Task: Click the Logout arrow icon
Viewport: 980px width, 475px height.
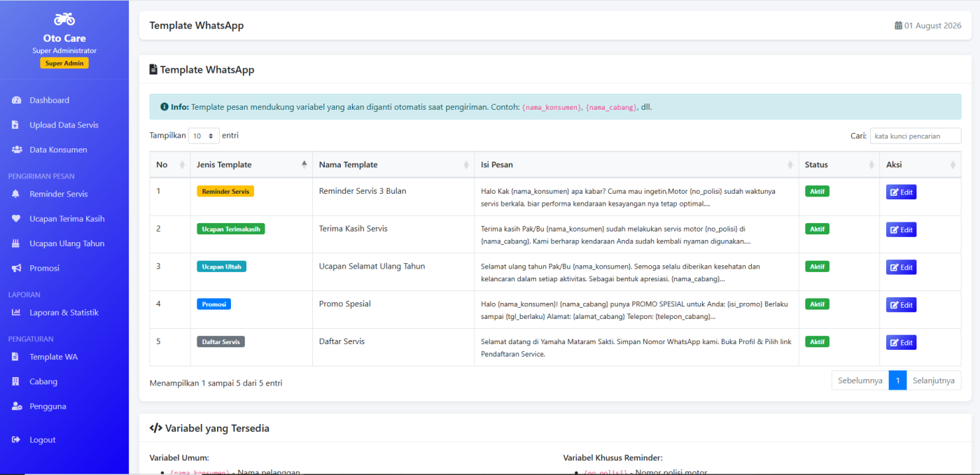Action: click(16, 440)
